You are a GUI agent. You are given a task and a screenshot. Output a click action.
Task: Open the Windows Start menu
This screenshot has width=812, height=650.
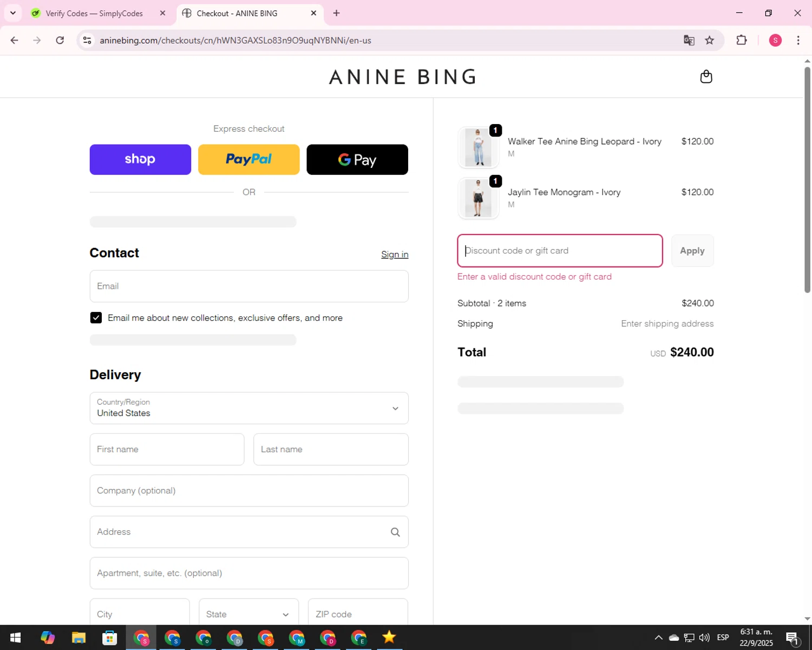[15, 638]
